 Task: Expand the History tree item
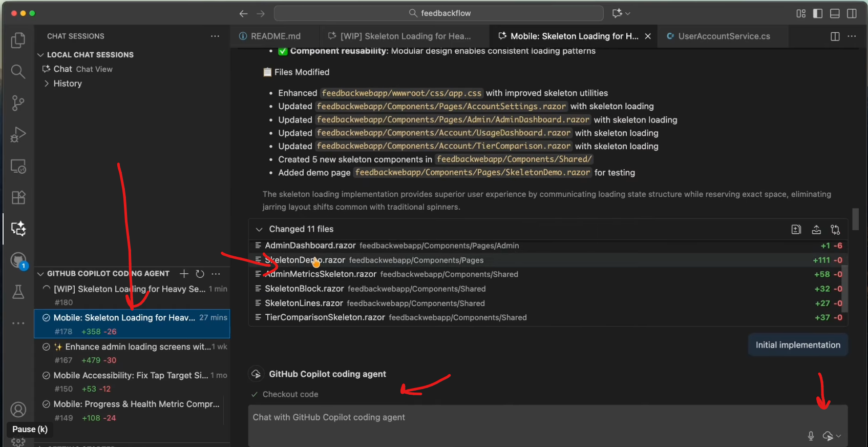47,84
